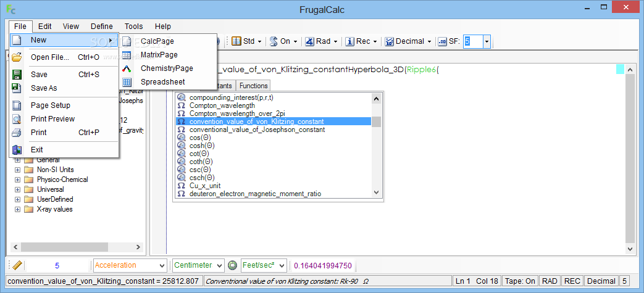644x293 pixels.
Task: Open the Help menu
Action: (x=162, y=27)
